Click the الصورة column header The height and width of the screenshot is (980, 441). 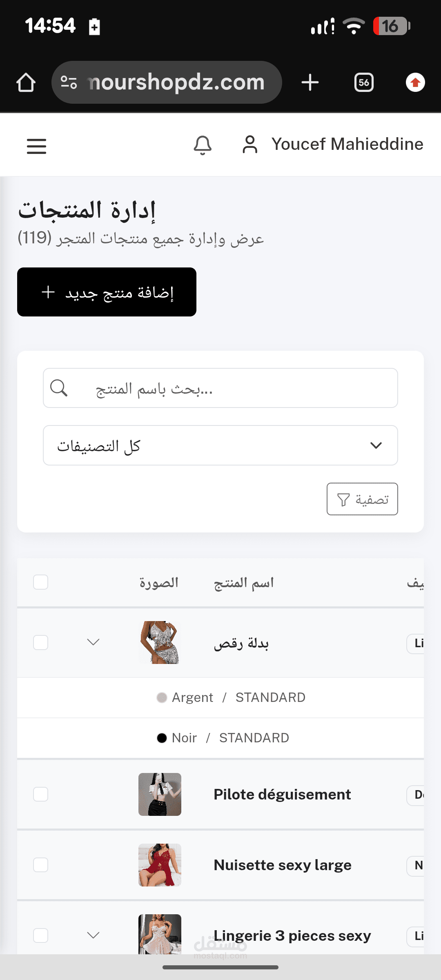click(x=159, y=583)
